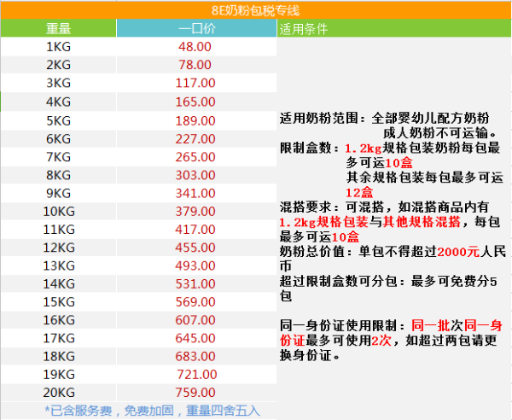This screenshot has height=420, width=512.
Task: Click the 适用条件 column header
Action: coord(394,28)
